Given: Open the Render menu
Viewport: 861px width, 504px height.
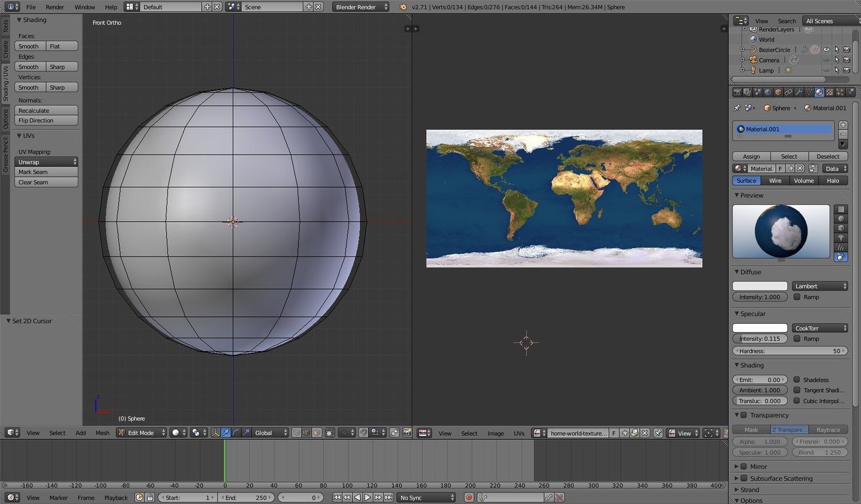Looking at the screenshot, I should 55,7.
